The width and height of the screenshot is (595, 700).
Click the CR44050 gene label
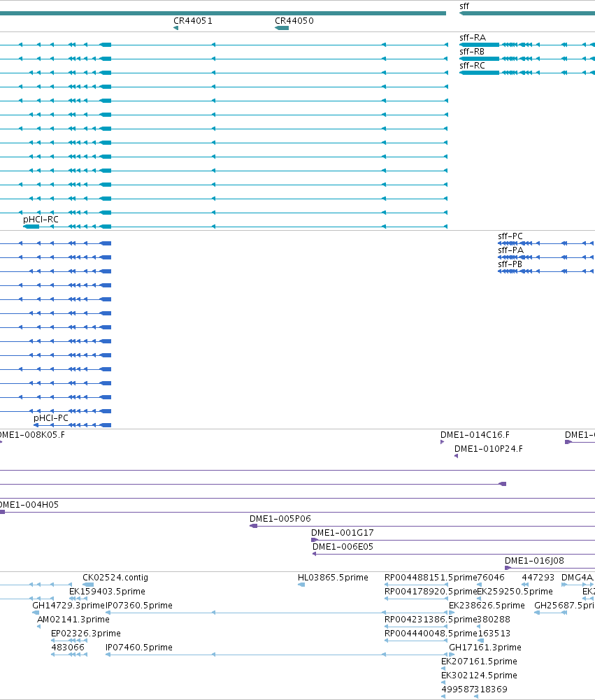tap(294, 21)
